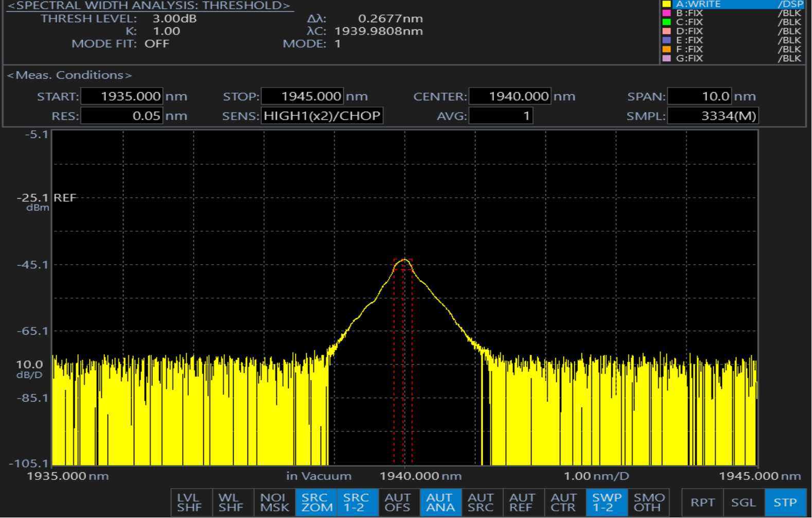Open the SENS sensitivity setting field
Screen dimensions: 812x518
[322, 116]
